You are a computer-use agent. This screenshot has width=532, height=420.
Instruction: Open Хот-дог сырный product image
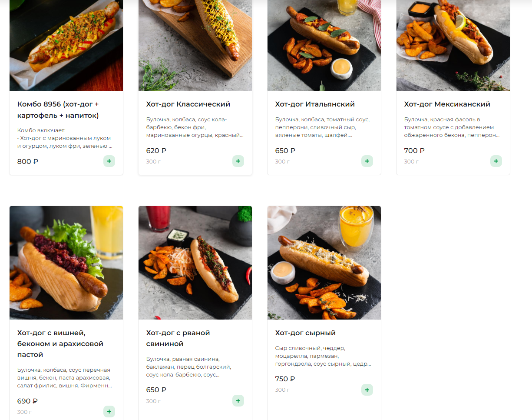pyautogui.click(x=324, y=263)
